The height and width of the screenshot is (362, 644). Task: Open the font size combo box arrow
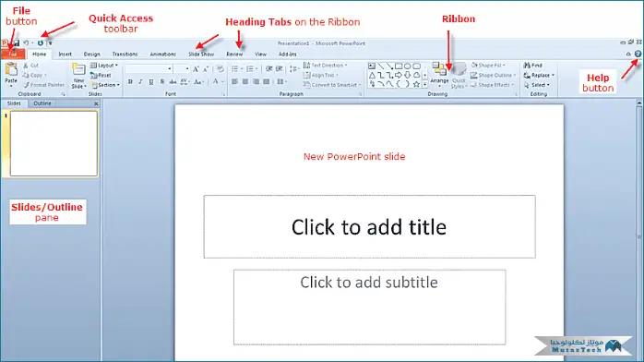click(187, 69)
